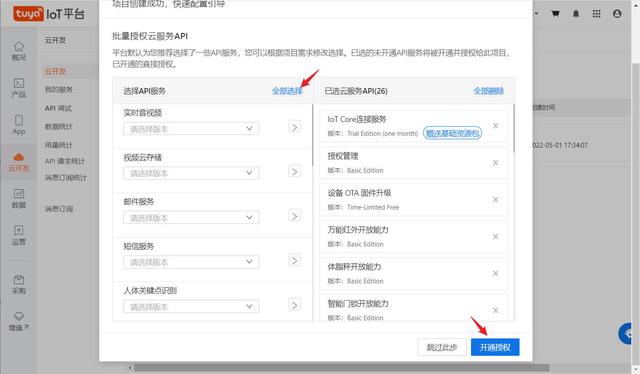This screenshot has width=640, height=374.
Task: Open version dropdown for 短信服务
Action: 191,262
